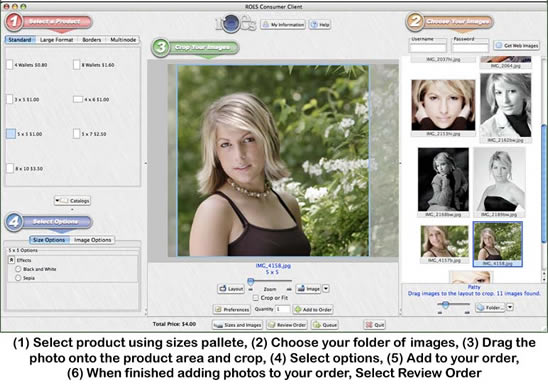Click the image list vertical scrollbar
The height and width of the screenshot is (388, 548).
543,184
